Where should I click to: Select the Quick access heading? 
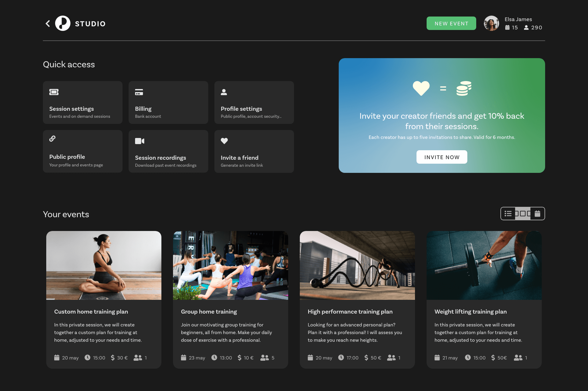click(69, 64)
